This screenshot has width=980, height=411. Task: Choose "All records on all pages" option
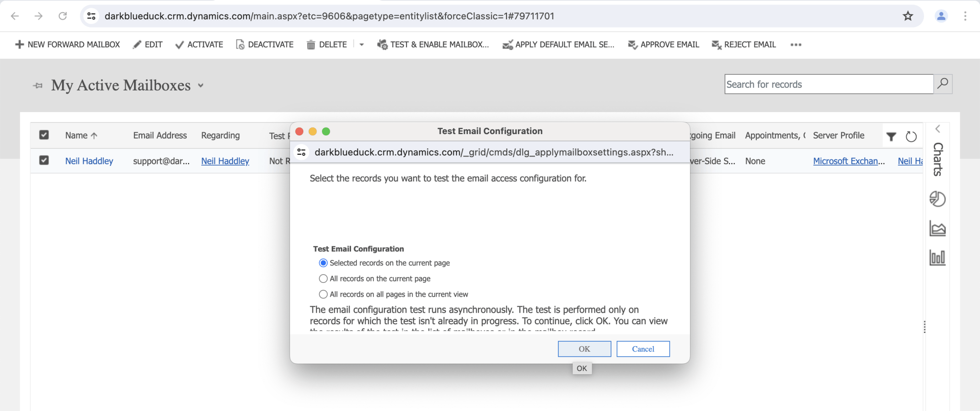tap(323, 294)
